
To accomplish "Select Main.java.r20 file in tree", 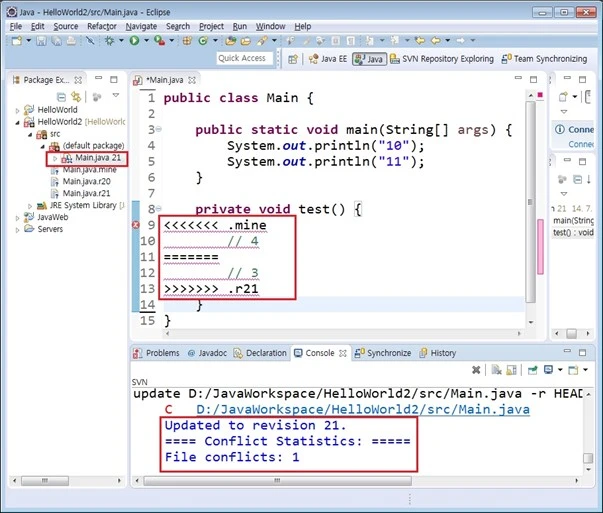I will [x=87, y=181].
